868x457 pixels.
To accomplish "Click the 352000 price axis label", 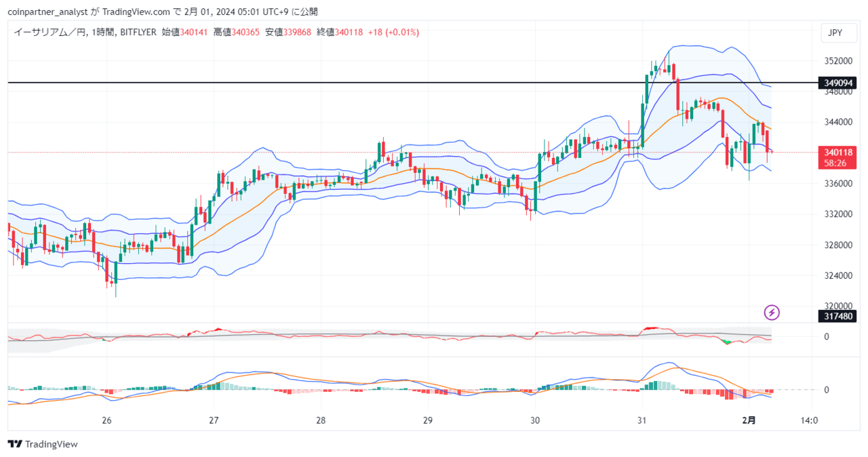I will (838, 61).
